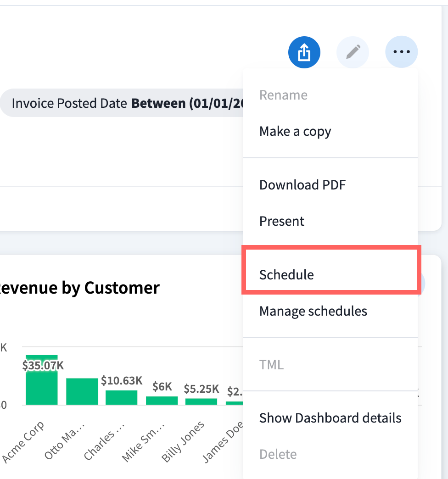Click the $10.63K Charles bar
Image resolution: width=448 pixels, height=479 pixels.
[x=121, y=397]
